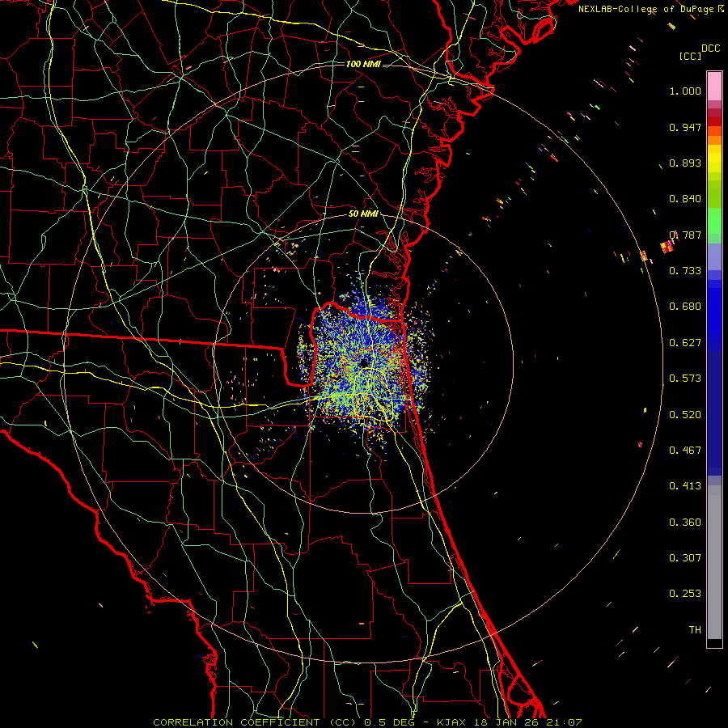Viewport: 728px width, 728px height.
Task: Click the 0.253 legend value
Action: coord(685,594)
